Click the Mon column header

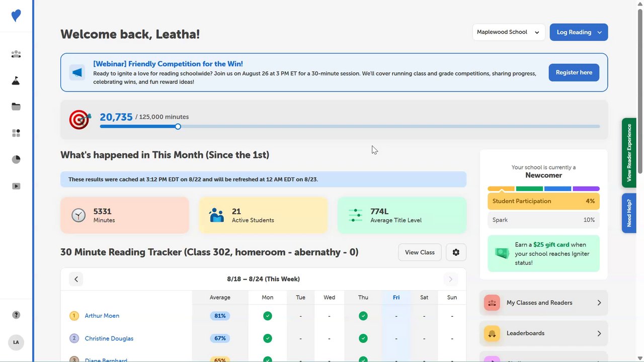point(268,298)
